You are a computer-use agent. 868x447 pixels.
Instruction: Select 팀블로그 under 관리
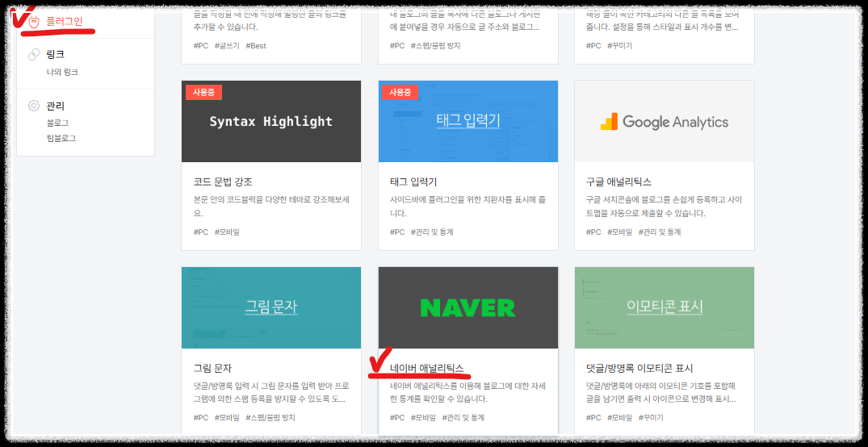click(x=61, y=138)
